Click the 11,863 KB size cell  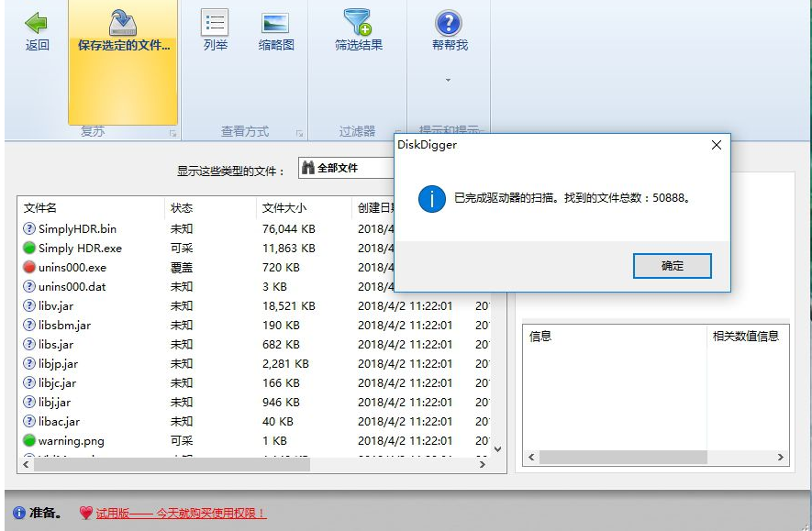pos(288,248)
